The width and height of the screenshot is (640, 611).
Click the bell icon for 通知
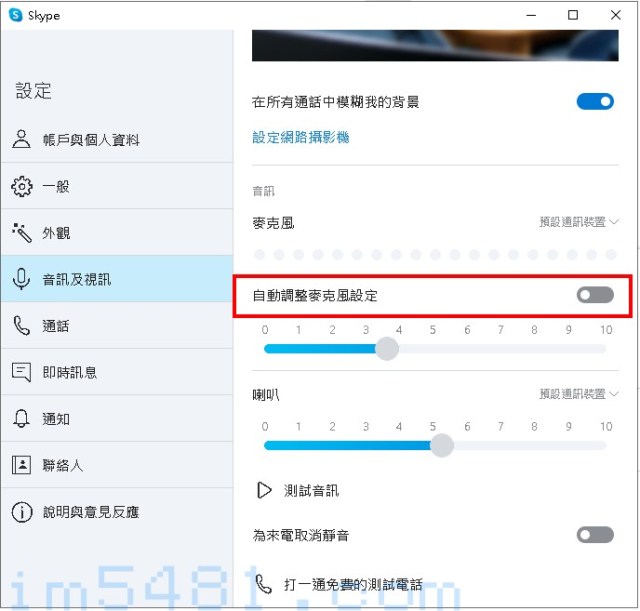click(21, 418)
